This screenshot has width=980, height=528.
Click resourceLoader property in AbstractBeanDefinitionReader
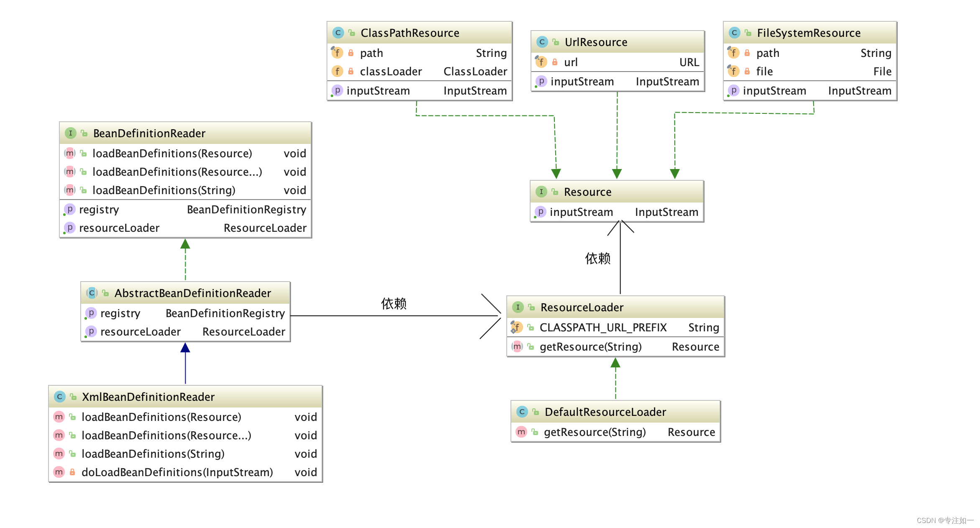click(x=140, y=331)
